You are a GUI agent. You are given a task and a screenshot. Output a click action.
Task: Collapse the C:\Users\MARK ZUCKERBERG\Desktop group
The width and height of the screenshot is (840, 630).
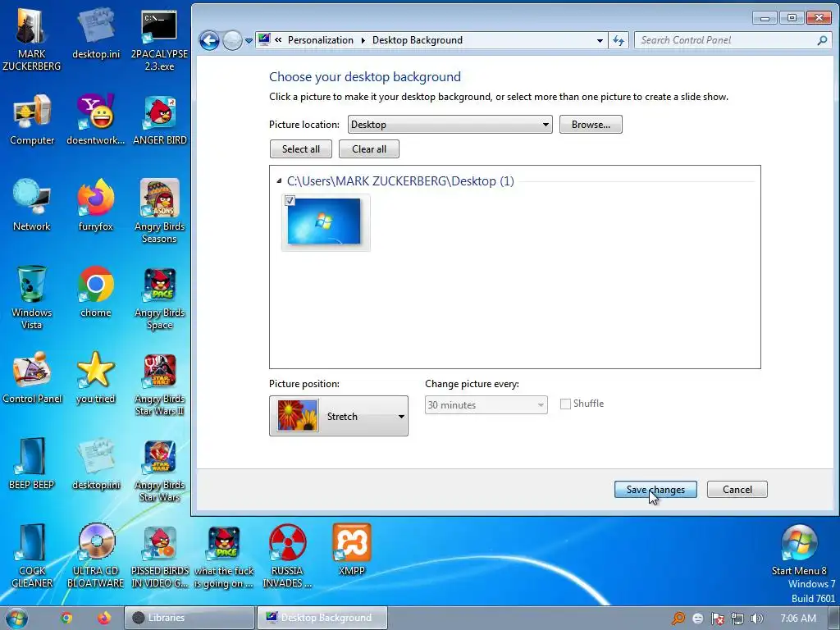point(279,181)
